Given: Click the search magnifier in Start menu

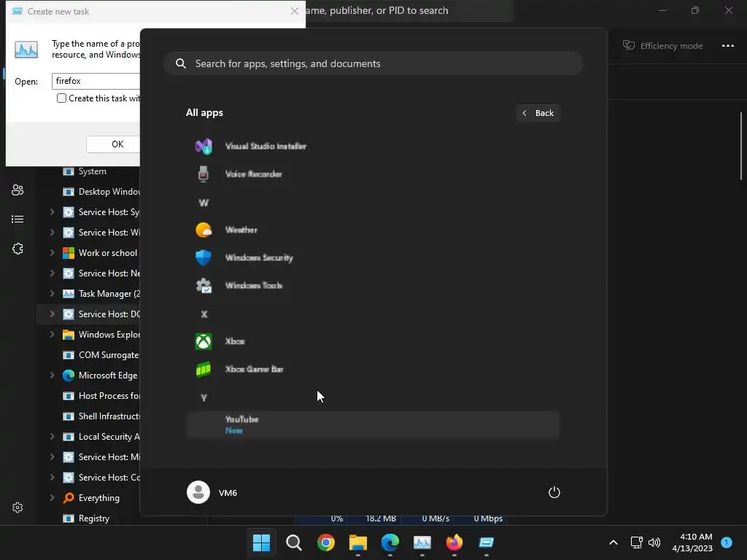Looking at the screenshot, I should click(x=181, y=64).
